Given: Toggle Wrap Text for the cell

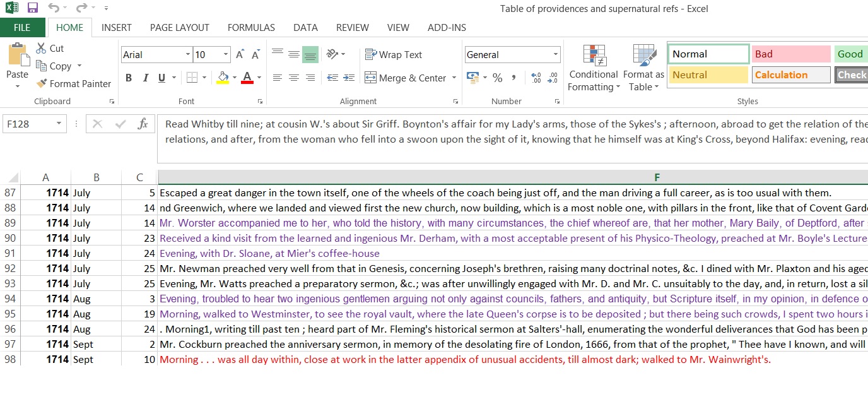Looking at the screenshot, I should [x=393, y=55].
